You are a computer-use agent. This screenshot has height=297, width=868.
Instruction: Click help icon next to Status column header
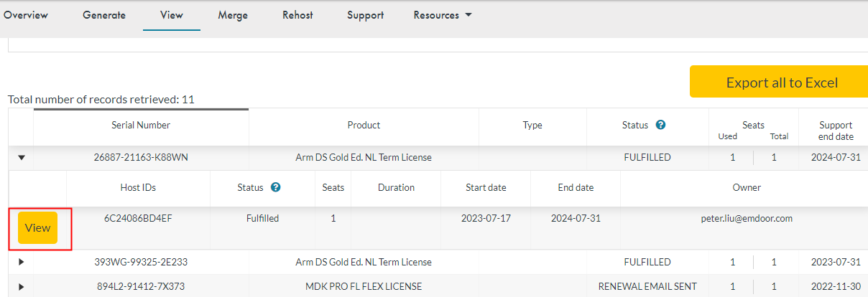(x=660, y=125)
